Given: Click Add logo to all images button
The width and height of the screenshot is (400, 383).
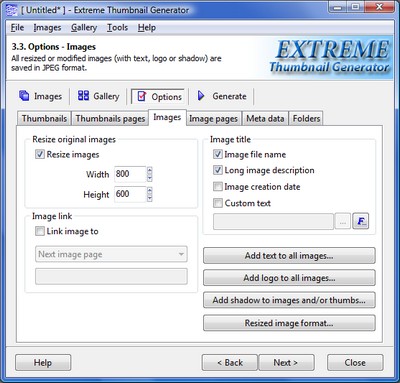Looking at the screenshot, I should (x=289, y=278).
